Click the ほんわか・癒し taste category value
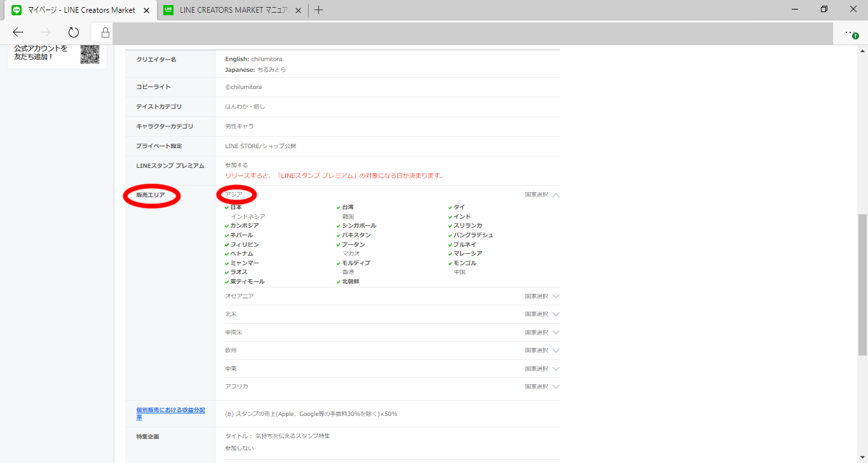Viewport: 868px width, 463px height. click(x=245, y=107)
